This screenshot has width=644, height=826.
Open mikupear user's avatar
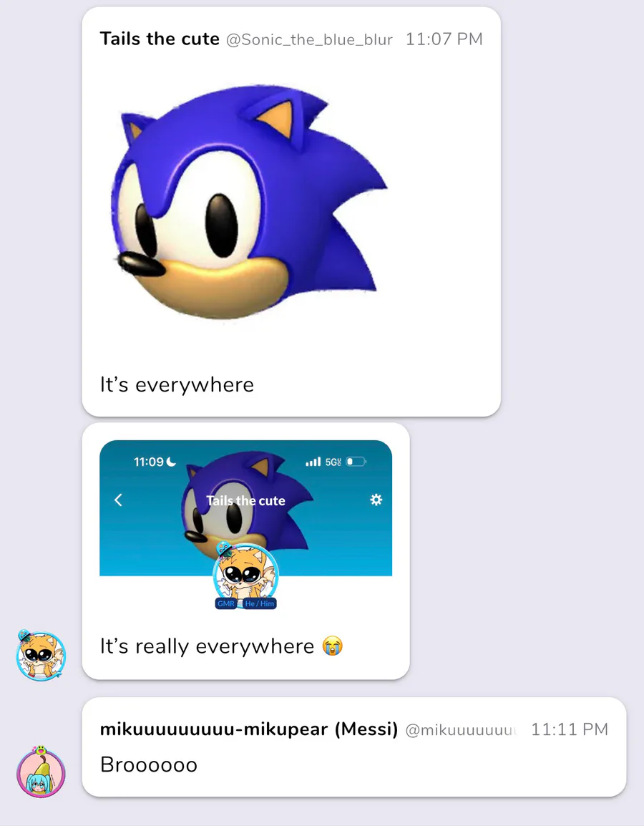[x=41, y=772]
